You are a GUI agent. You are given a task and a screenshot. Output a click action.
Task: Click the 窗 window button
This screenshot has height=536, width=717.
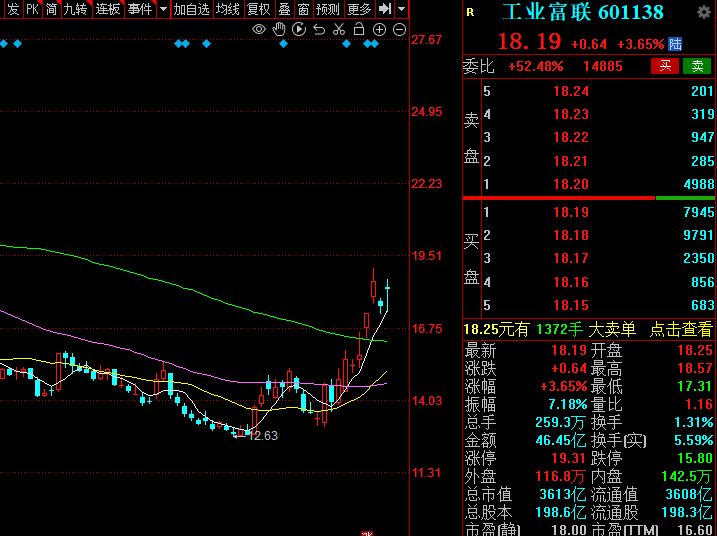click(x=303, y=9)
